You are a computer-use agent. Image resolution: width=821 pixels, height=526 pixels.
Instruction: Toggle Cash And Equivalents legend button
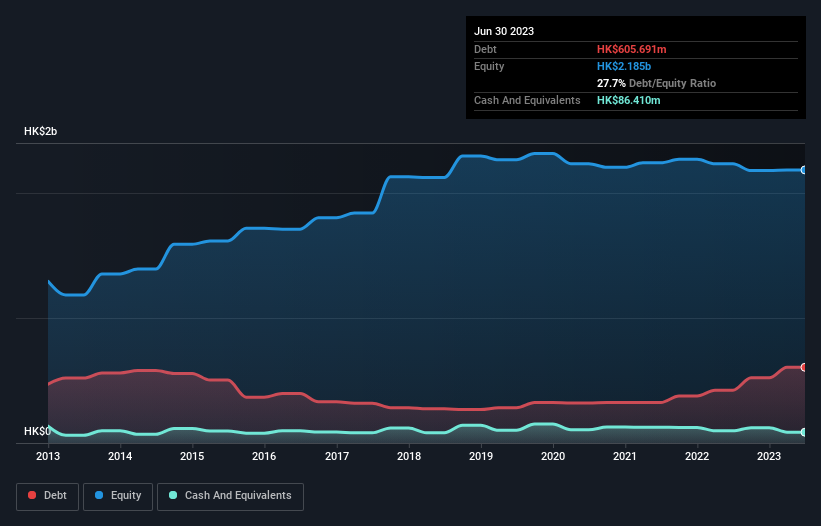coord(230,496)
